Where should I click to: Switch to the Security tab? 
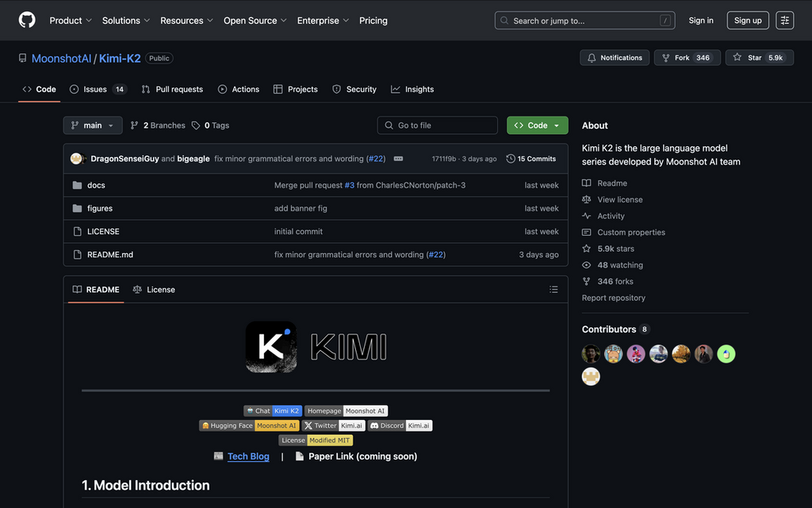click(x=354, y=89)
